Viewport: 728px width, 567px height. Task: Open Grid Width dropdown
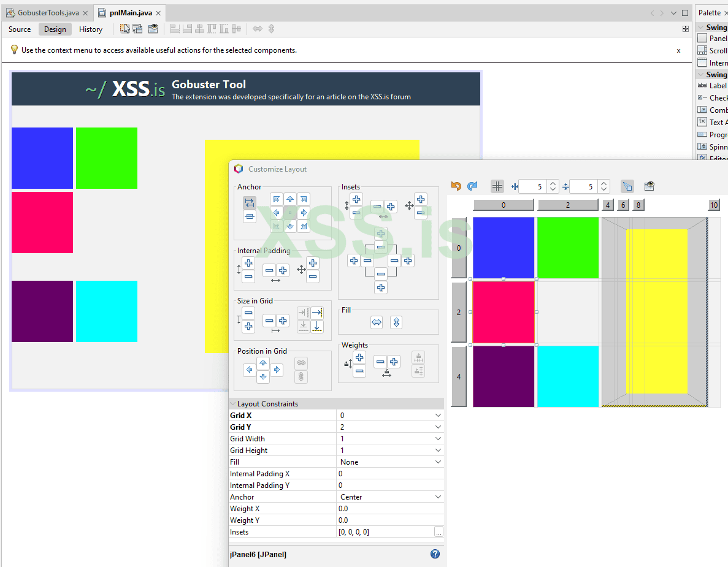(x=438, y=438)
